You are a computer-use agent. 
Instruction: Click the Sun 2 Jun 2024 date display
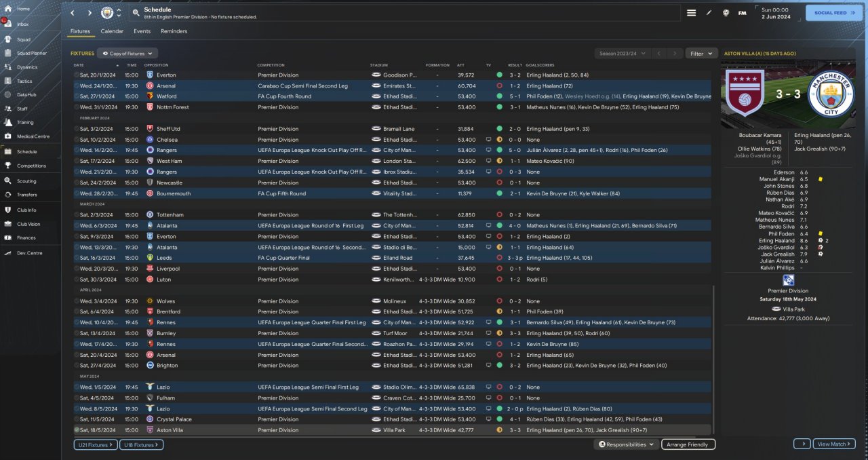tap(776, 14)
